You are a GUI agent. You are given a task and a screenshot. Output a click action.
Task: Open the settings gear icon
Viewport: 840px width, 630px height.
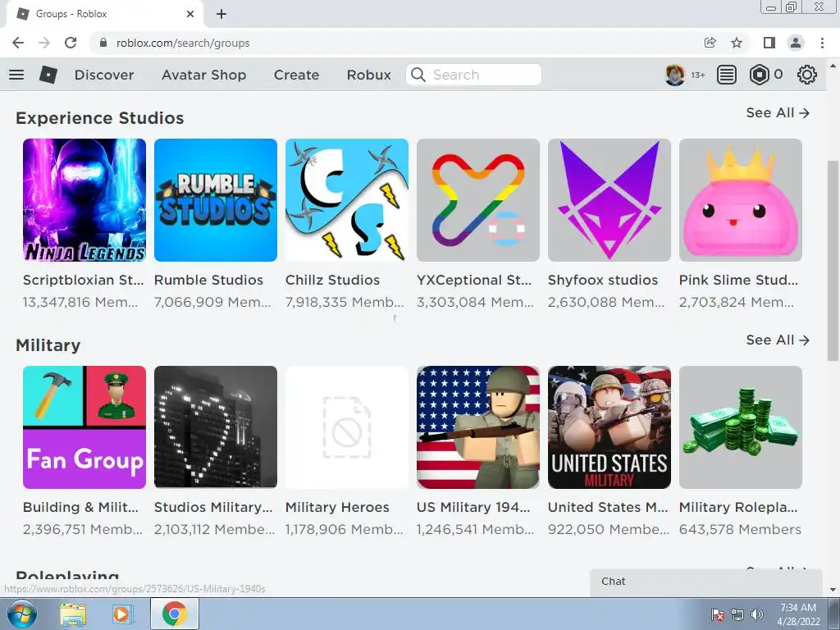point(807,75)
